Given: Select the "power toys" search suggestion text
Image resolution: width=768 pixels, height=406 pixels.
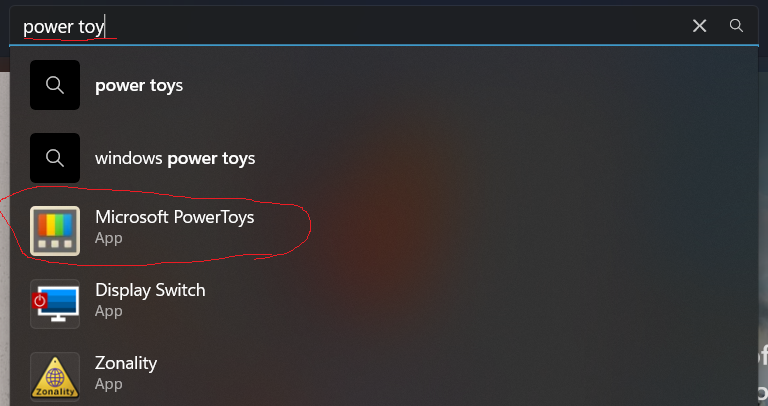Looking at the screenshot, I should point(139,85).
